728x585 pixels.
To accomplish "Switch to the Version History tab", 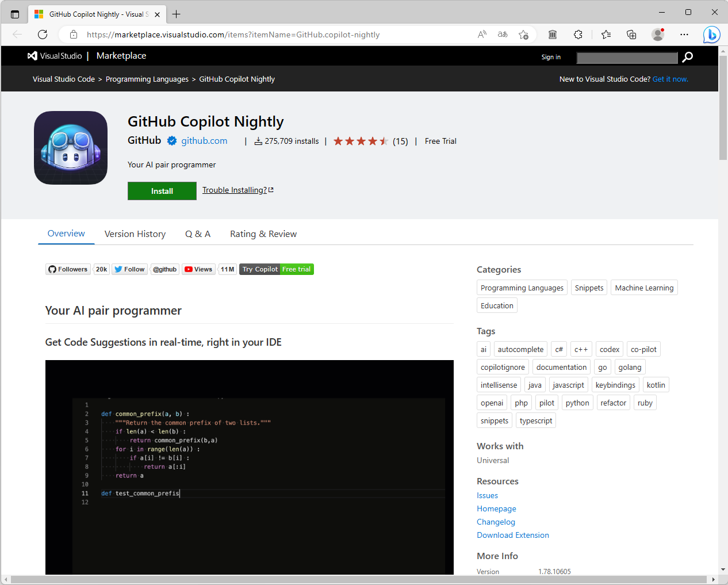I will click(x=135, y=234).
